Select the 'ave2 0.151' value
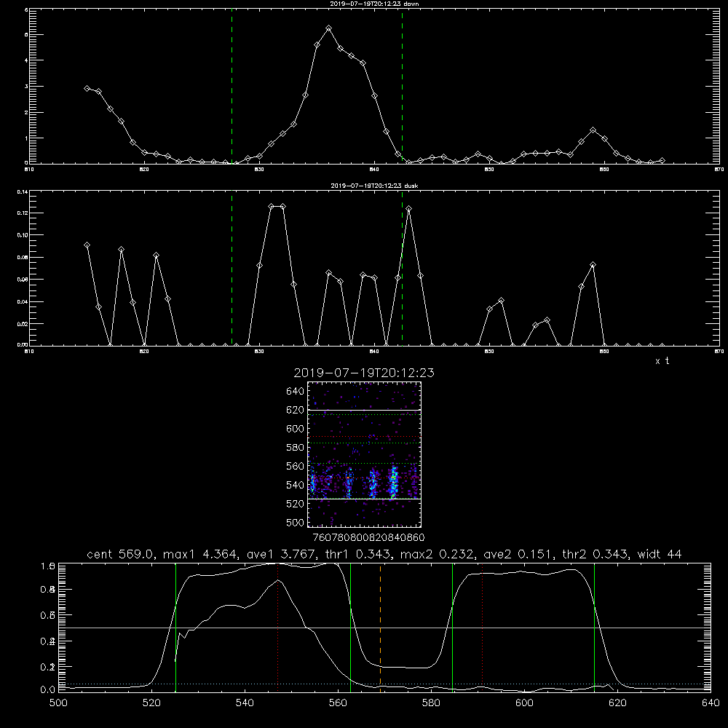 [518, 554]
